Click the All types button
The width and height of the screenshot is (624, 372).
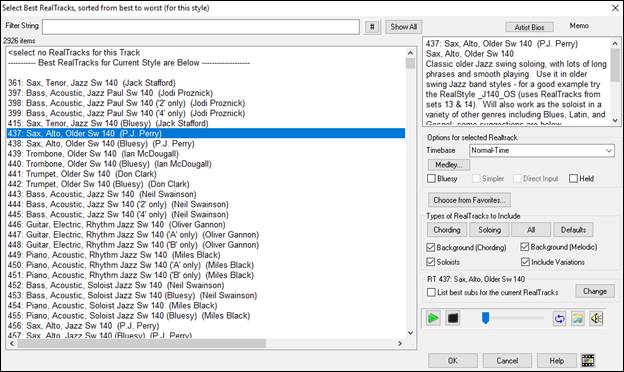[x=531, y=230]
